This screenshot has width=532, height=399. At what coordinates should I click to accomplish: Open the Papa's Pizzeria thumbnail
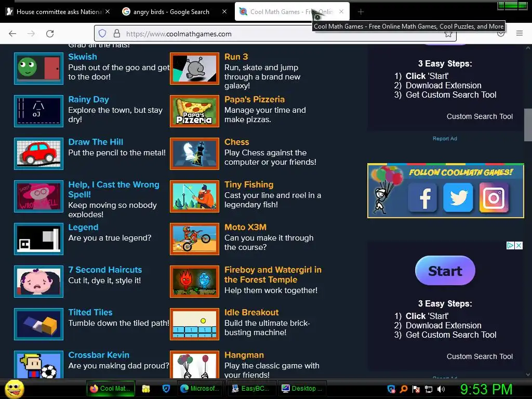194,111
